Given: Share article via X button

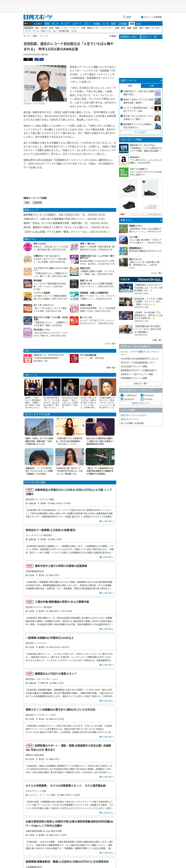Looking at the screenshot, I should coord(28,59).
